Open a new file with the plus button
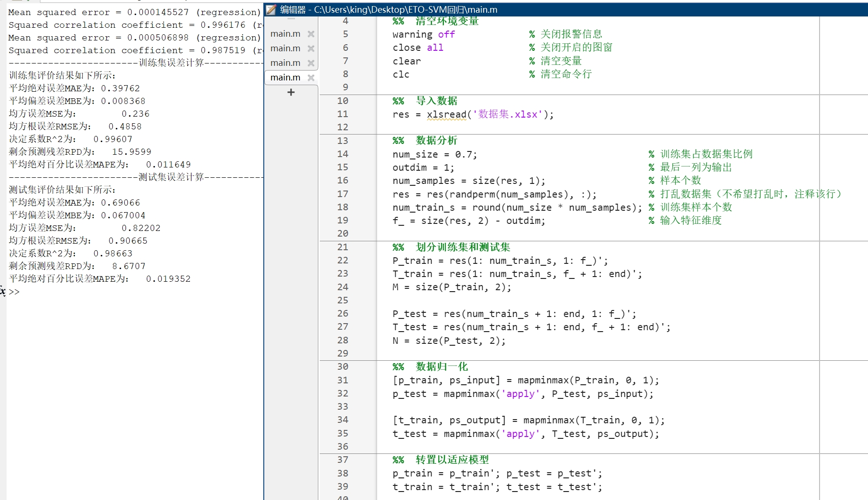 [x=291, y=92]
